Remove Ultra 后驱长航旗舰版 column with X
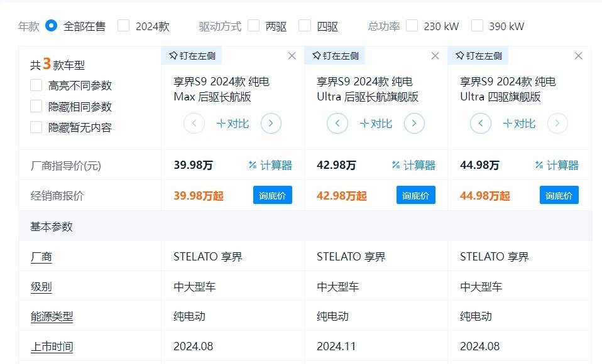Image resolution: width=602 pixels, height=364 pixels. pyautogui.click(x=435, y=56)
